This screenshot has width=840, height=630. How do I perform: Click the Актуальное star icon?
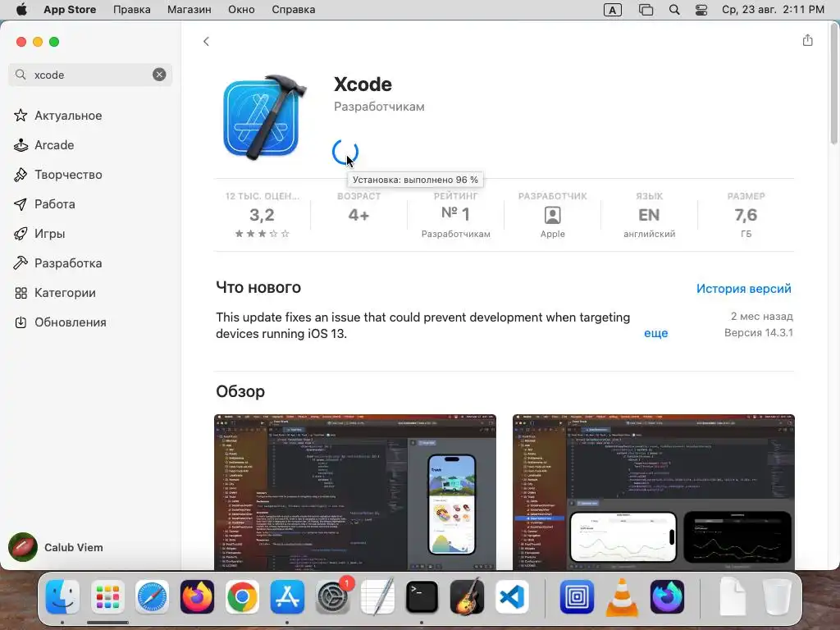pyautogui.click(x=21, y=115)
